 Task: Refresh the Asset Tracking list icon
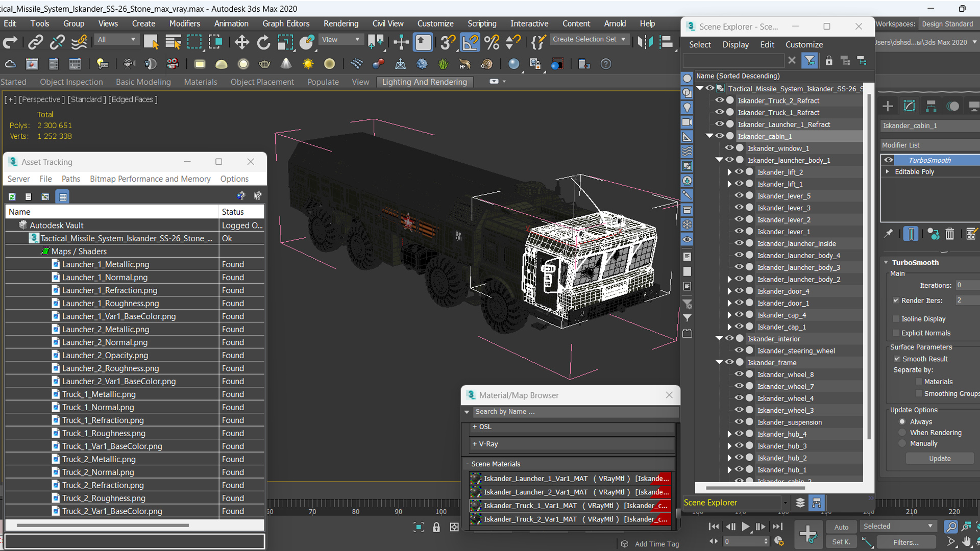(12, 196)
